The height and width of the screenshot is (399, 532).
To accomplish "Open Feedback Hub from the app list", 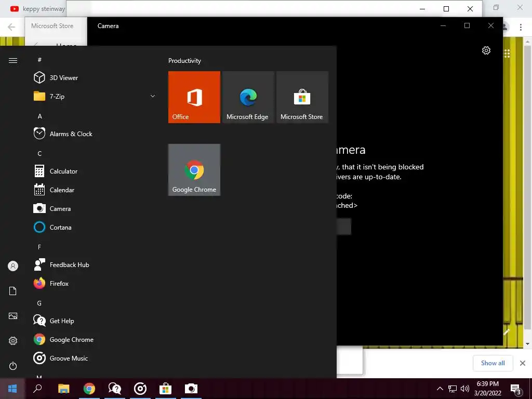I will 95,264.
